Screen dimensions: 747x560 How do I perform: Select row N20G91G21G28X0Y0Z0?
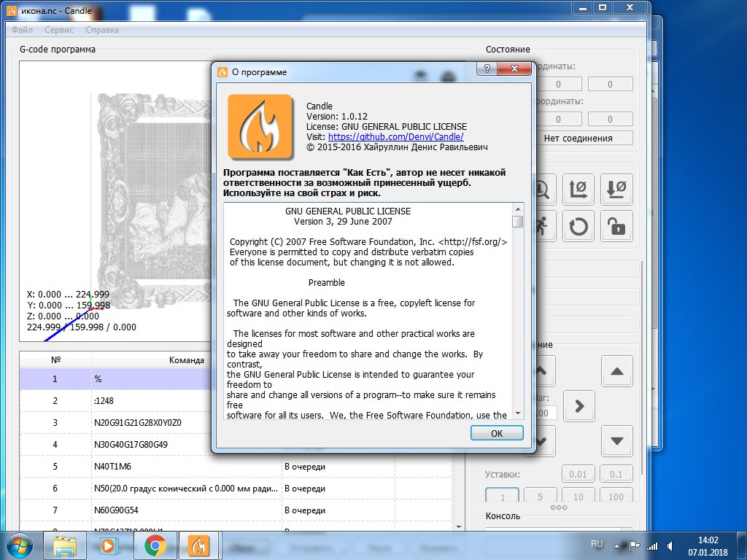tap(115, 423)
